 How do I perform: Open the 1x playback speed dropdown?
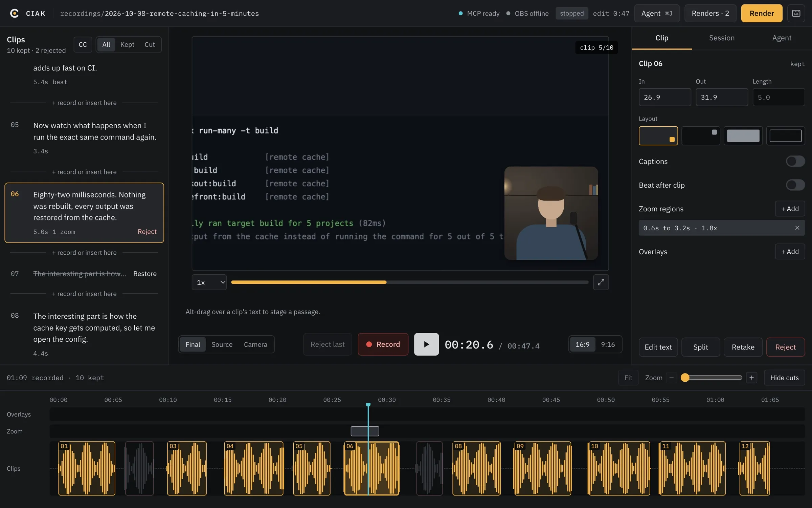(209, 282)
